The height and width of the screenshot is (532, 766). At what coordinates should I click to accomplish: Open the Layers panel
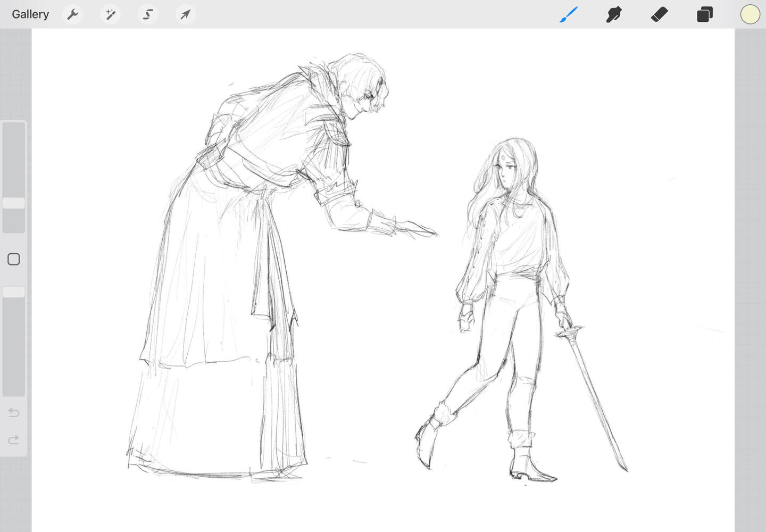click(704, 14)
